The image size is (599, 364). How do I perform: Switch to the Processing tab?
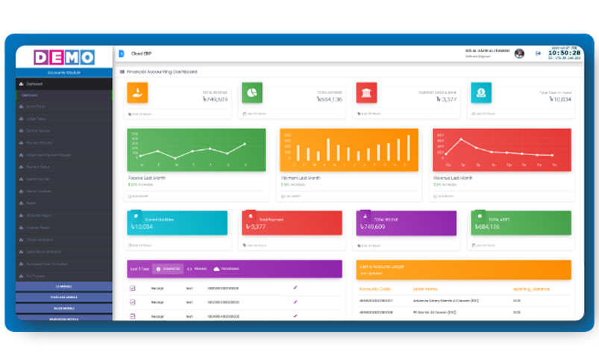pos(226,269)
